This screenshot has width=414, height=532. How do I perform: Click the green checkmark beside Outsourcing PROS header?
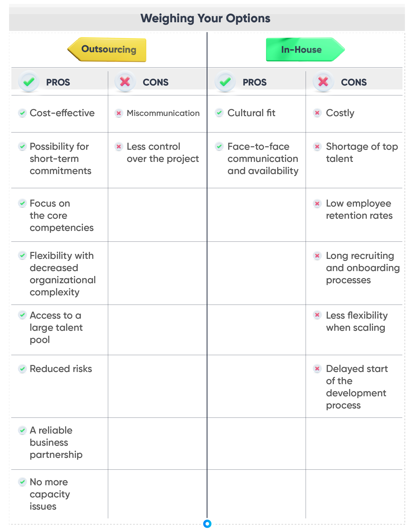(x=29, y=82)
